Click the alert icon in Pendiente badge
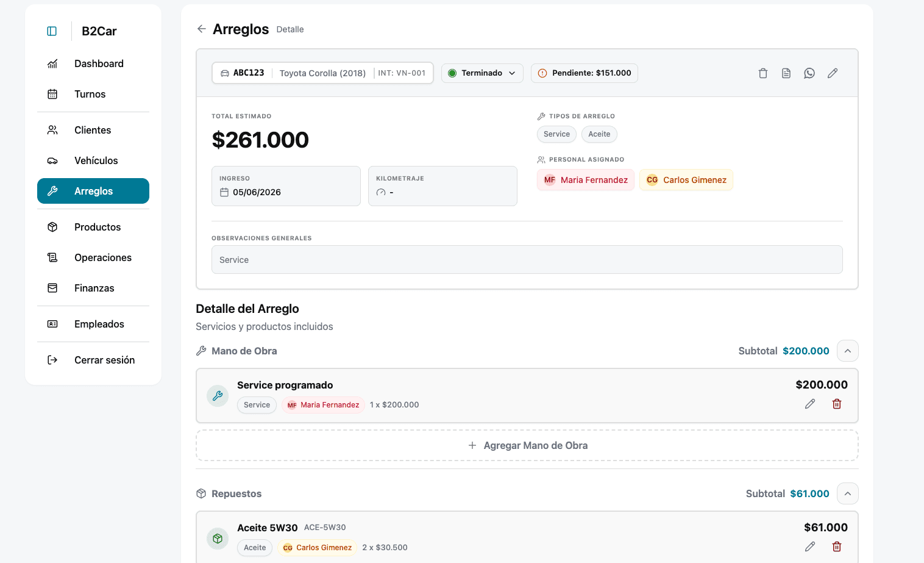The height and width of the screenshot is (563, 924). pyautogui.click(x=542, y=73)
